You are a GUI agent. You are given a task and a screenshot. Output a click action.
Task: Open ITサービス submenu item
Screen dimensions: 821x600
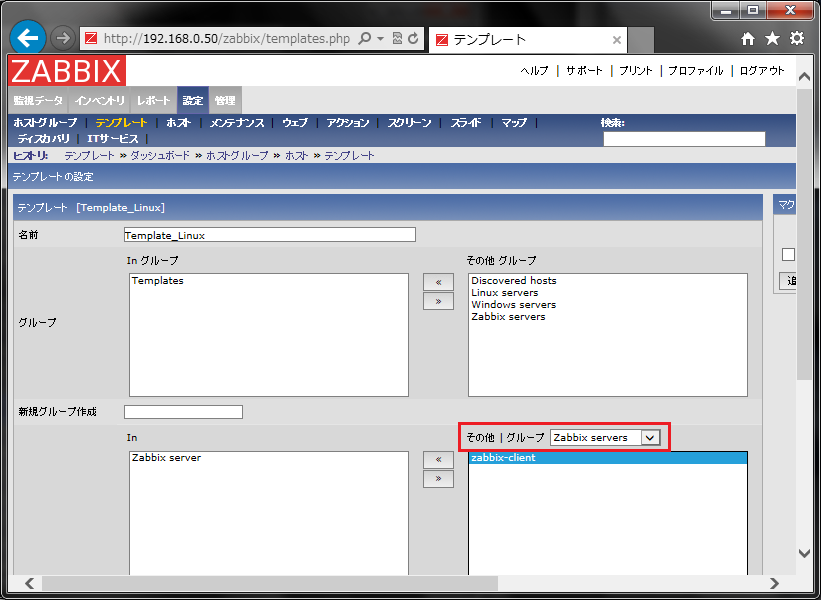pos(113,139)
